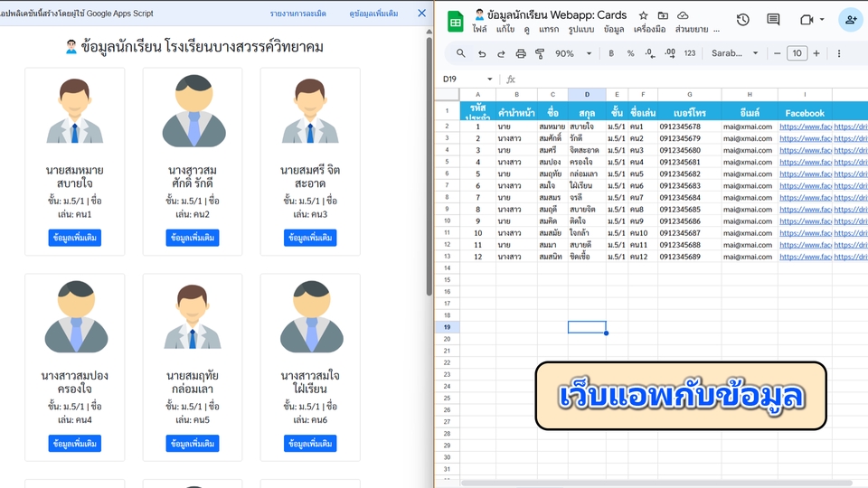868x488 pixels.
Task: Open the รูปแบบ (Format) menu
Action: click(x=580, y=29)
